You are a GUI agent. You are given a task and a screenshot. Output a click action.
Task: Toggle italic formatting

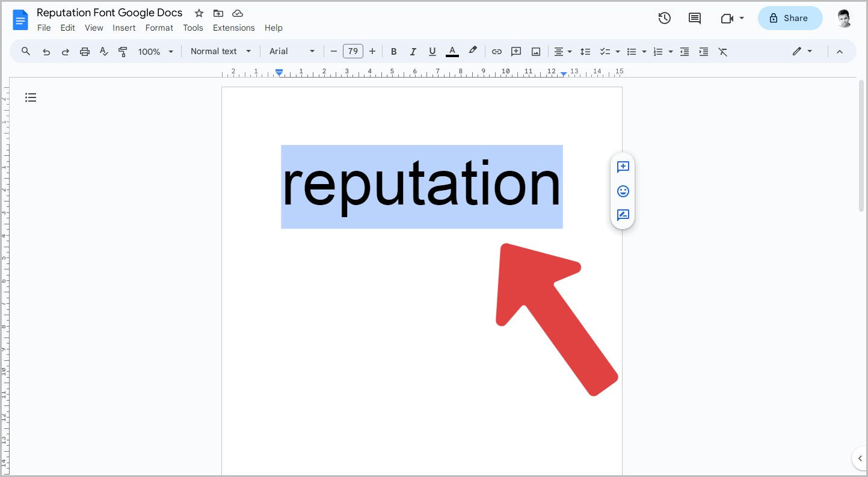click(413, 51)
